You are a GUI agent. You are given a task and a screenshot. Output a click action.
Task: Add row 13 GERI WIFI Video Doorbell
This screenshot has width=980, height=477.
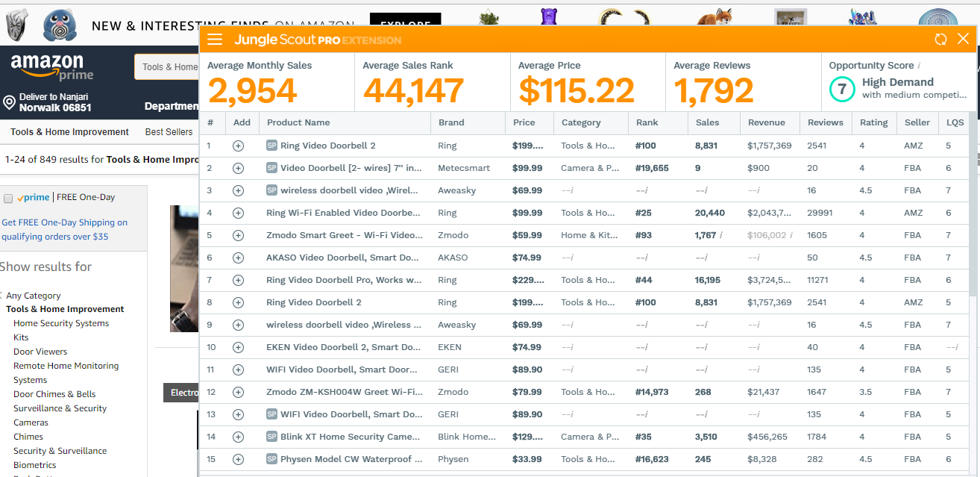(x=238, y=414)
